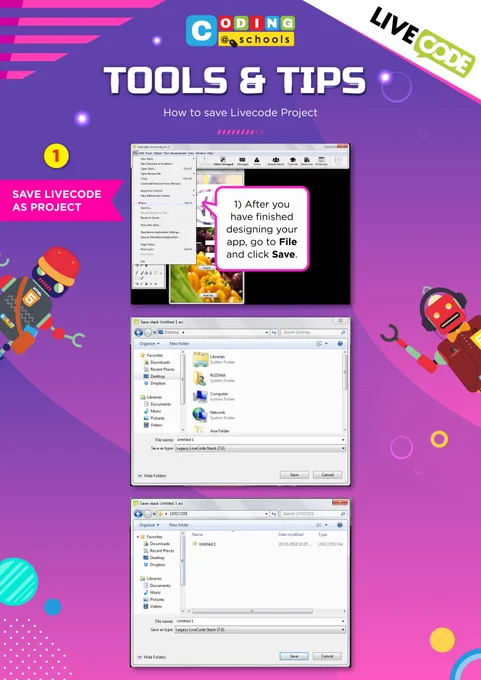
Task: Open the File menu in LiveCode
Action: [x=135, y=153]
